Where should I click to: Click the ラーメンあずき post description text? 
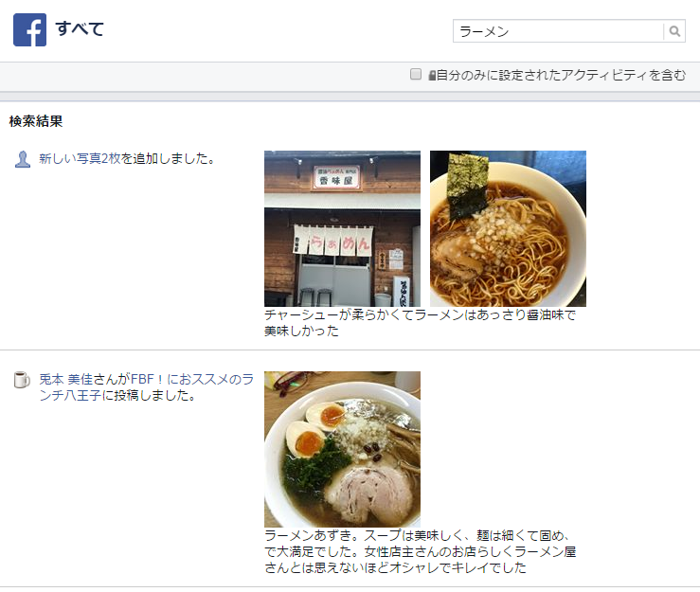(x=420, y=551)
